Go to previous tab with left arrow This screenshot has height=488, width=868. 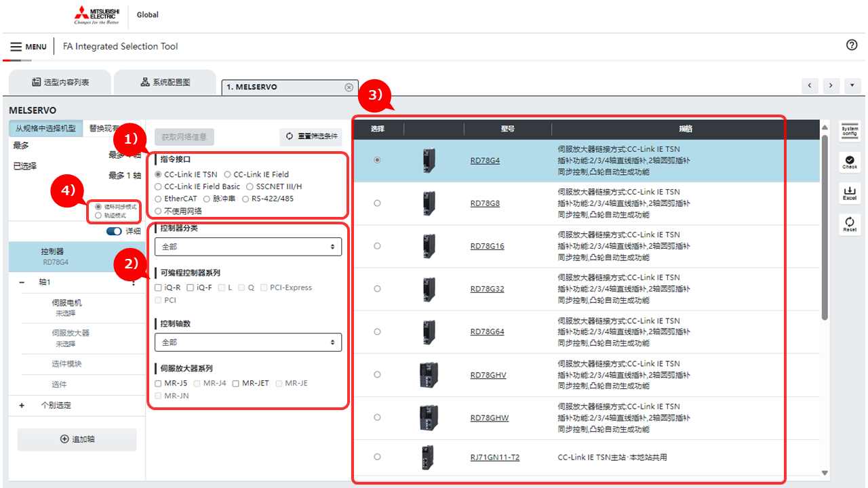tap(810, 85)
